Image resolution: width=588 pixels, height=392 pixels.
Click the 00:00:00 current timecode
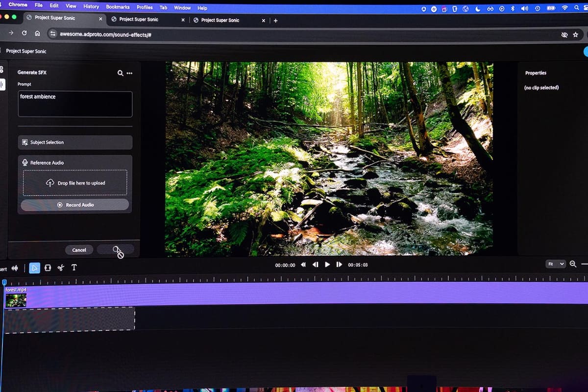point(285,265)
